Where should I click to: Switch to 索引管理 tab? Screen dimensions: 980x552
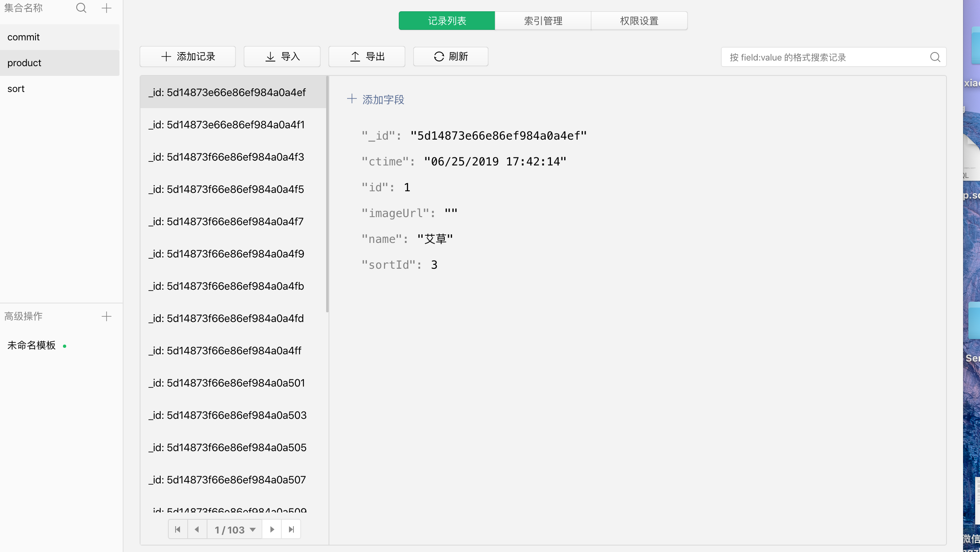(x=543, y=21)
